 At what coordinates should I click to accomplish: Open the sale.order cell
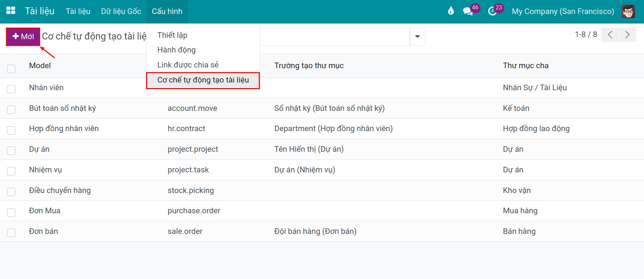pyautogui.click(x=185, y=231)
